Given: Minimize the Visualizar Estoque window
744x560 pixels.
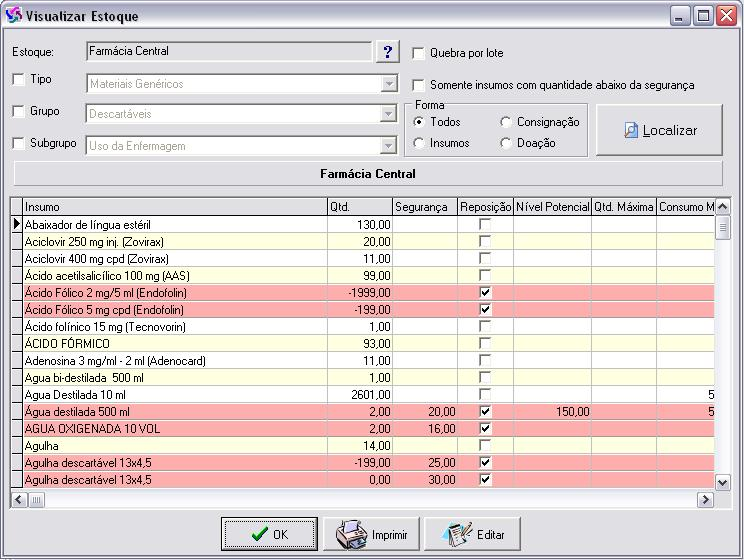Looking at the screenshot, I should coord(680,16).
